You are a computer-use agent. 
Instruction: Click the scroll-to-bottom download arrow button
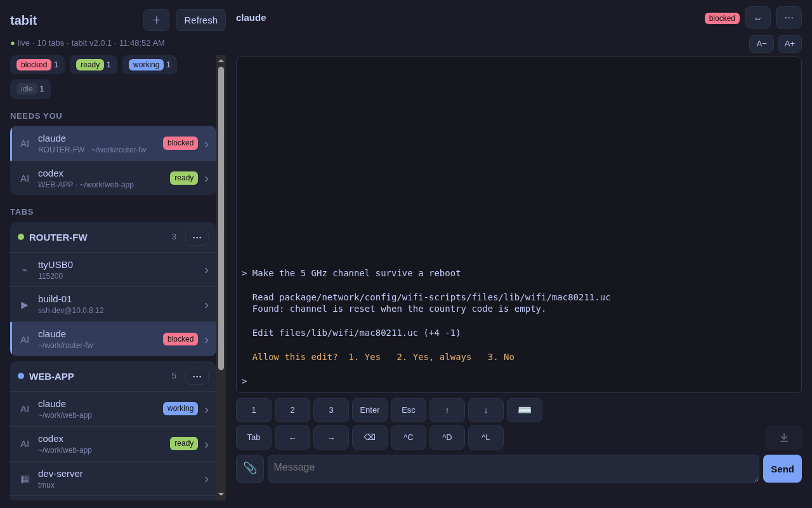point(784,438)
